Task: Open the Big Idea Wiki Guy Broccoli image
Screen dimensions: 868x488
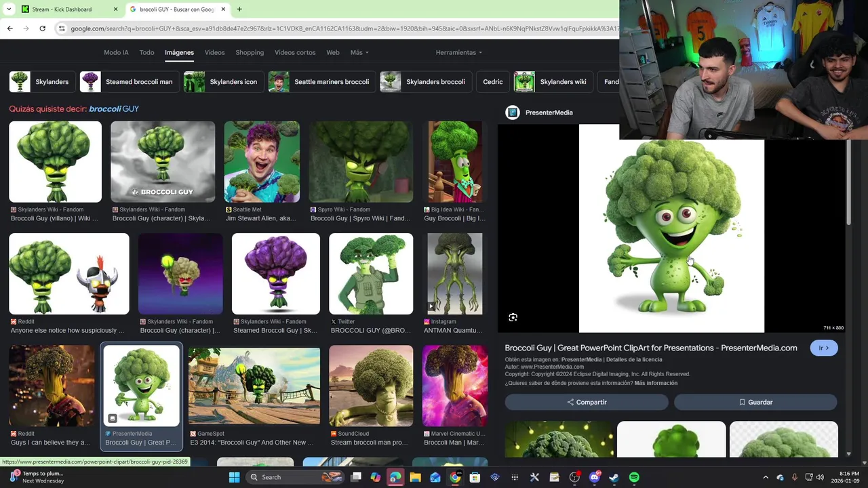Action: point(455,162)
